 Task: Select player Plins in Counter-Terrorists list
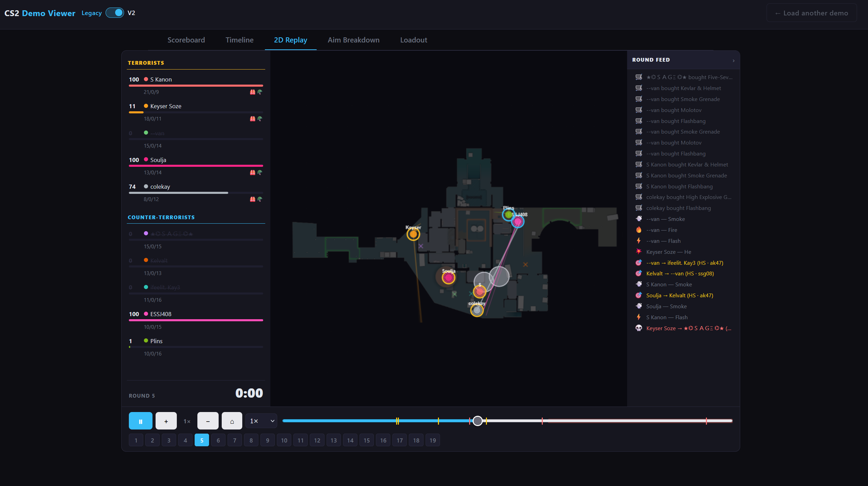click(x=196, y=347)
